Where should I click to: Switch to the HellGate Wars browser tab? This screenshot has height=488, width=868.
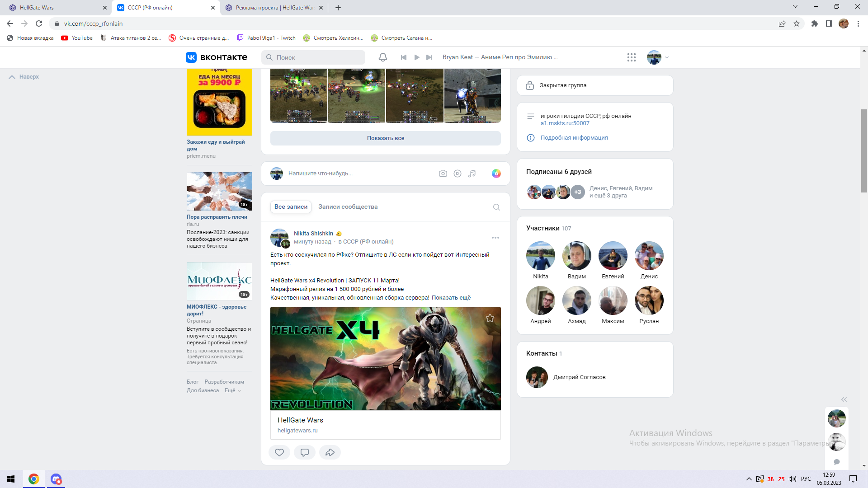[x=56, y=8]
